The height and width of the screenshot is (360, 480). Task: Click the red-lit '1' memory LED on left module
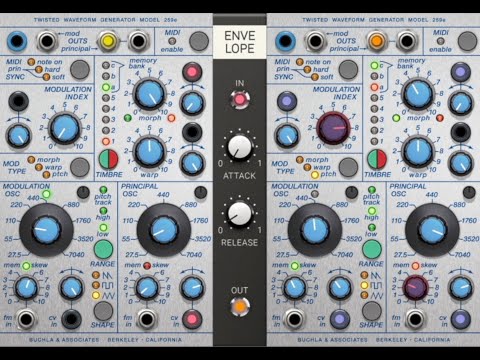click(106, 141)
